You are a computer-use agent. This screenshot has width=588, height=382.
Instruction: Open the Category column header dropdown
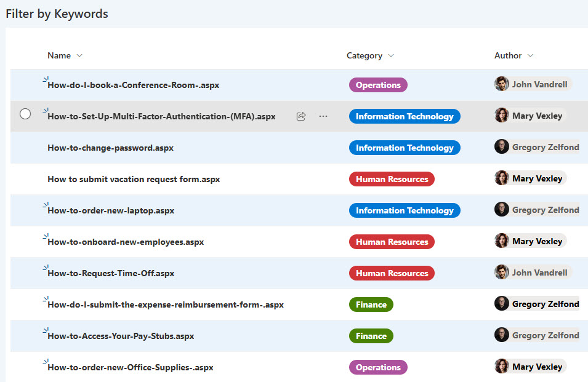point(391,56)
